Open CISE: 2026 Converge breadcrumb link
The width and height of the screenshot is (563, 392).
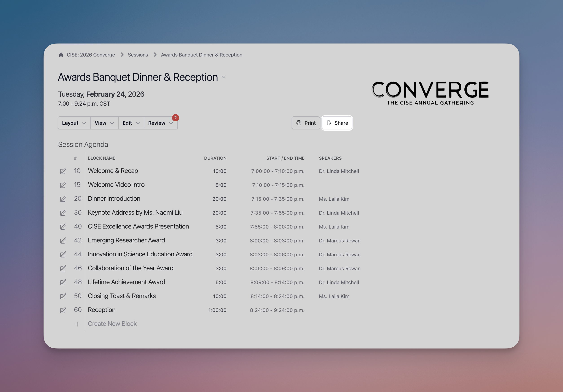(x=91, y=55)
